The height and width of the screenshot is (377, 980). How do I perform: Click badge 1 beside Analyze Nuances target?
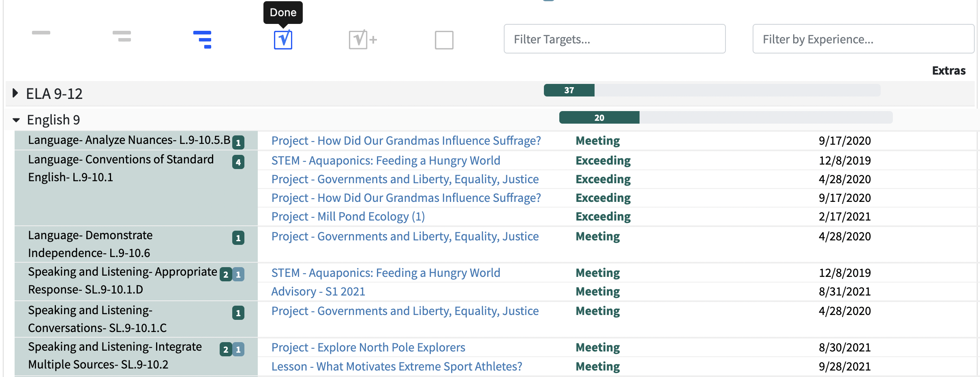[238, 142]
